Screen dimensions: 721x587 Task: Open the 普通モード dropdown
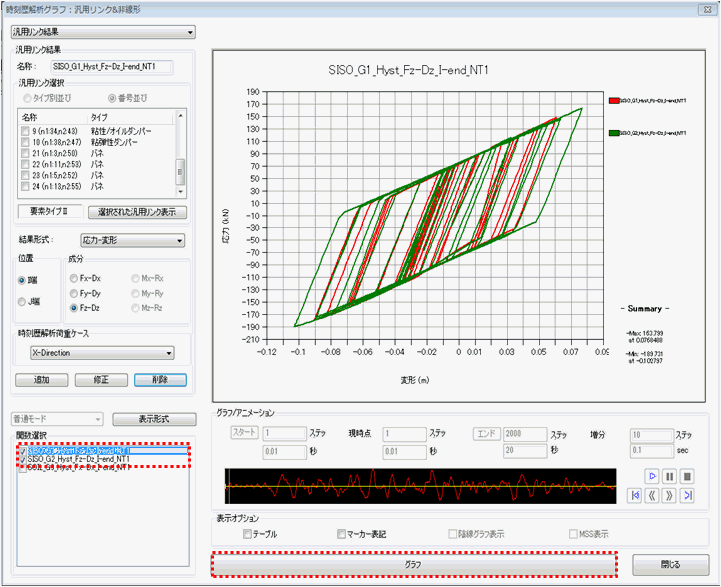point(57,419)
